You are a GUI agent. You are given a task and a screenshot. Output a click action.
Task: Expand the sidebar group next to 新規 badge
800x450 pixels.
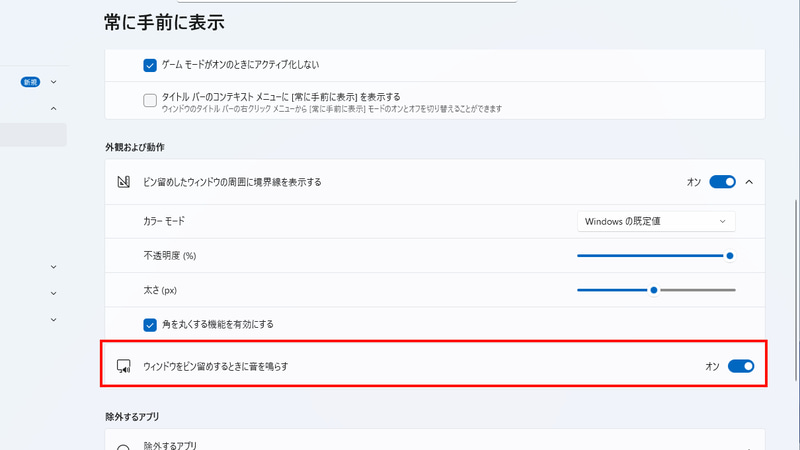click(54, 82)
